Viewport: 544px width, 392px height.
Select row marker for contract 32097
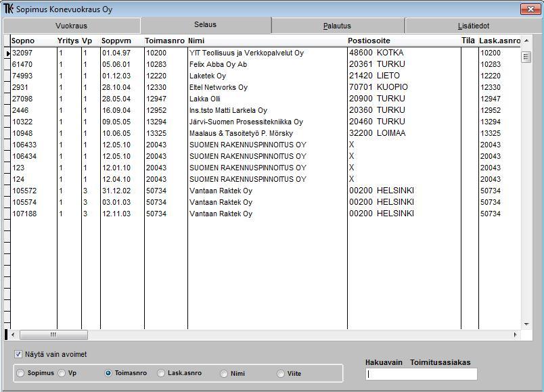point(7,53)
